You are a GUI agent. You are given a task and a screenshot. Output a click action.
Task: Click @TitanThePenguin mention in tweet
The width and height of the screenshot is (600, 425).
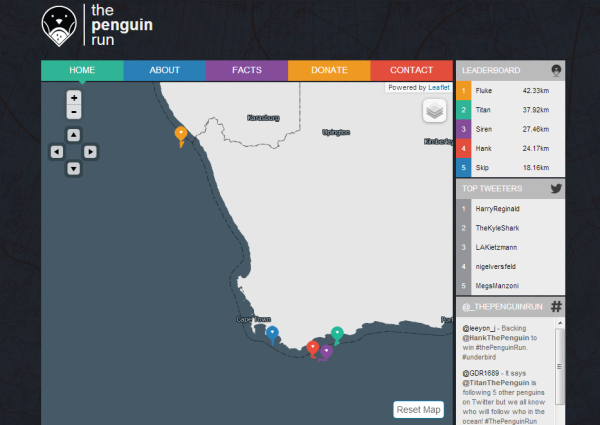click(x=496, y=383)
